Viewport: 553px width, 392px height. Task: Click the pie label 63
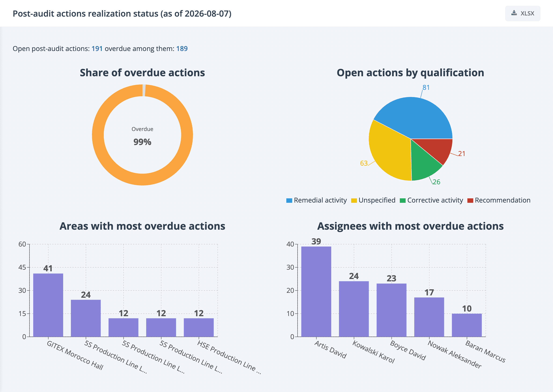coord(364,163)
